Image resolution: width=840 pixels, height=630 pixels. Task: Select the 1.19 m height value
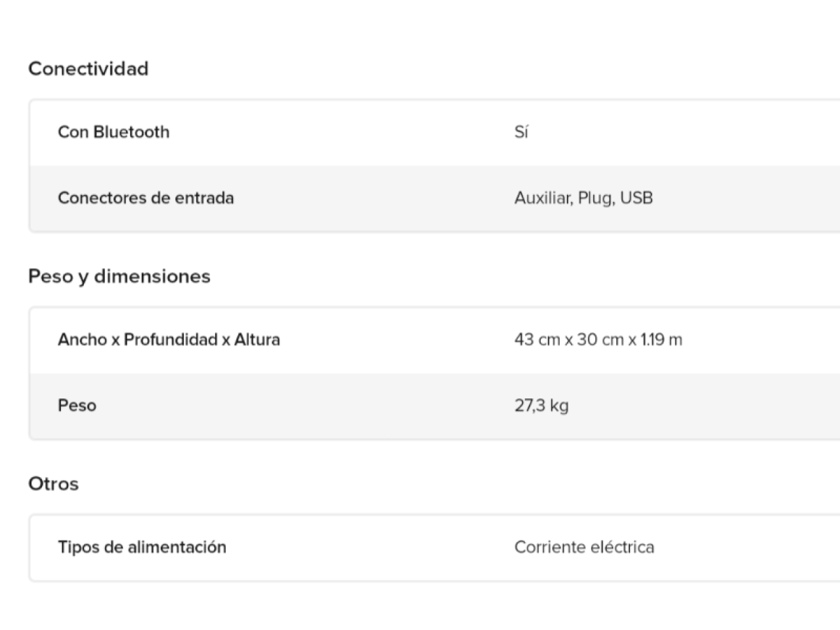pyautogui.click(x=661, y=340)
